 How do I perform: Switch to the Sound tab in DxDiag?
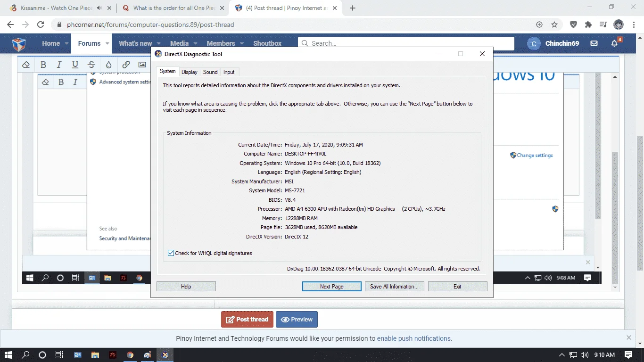coord(210,72)
